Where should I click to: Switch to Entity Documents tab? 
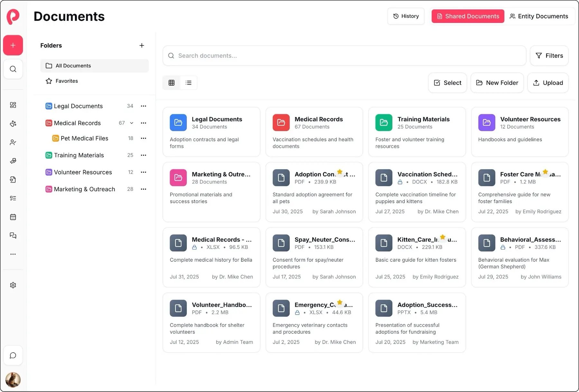539,16
